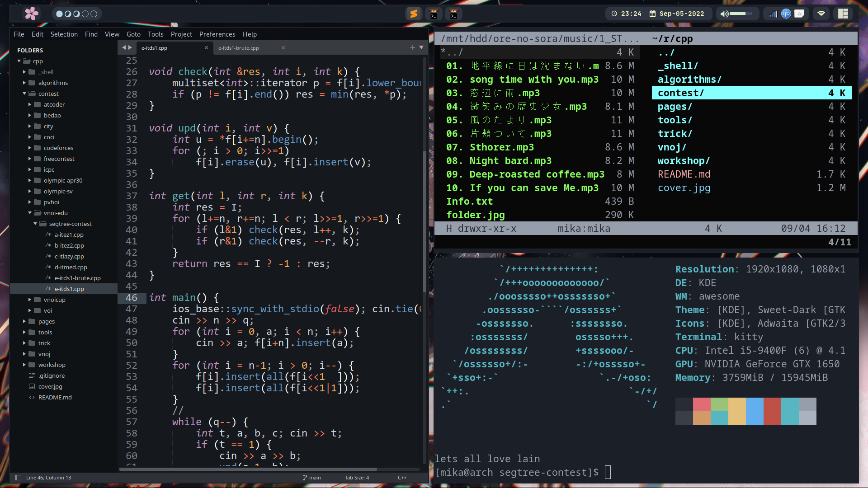The height and width of the screenshot is (488, 868).
Task: Switch to the second kitty terminal icon
Action: pyautogui.click(x=453, y=14)
